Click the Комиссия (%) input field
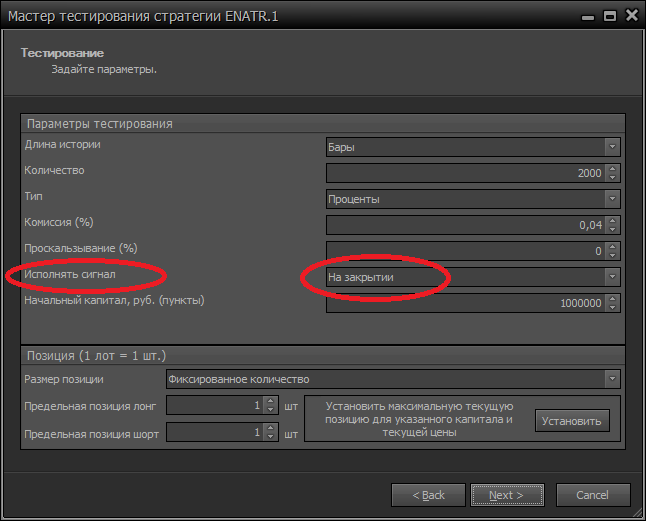646x521 pixels. tap(465, 225)
